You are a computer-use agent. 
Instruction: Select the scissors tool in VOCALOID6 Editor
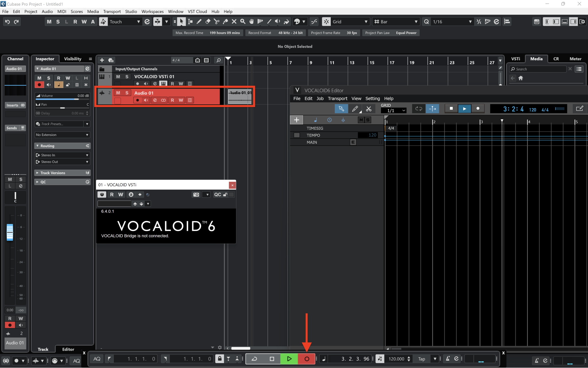pos(369,109)
